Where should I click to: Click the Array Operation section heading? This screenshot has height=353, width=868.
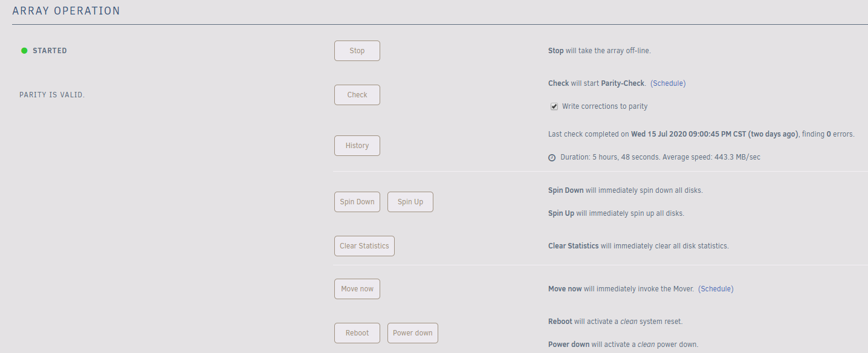tap(66, 11)
